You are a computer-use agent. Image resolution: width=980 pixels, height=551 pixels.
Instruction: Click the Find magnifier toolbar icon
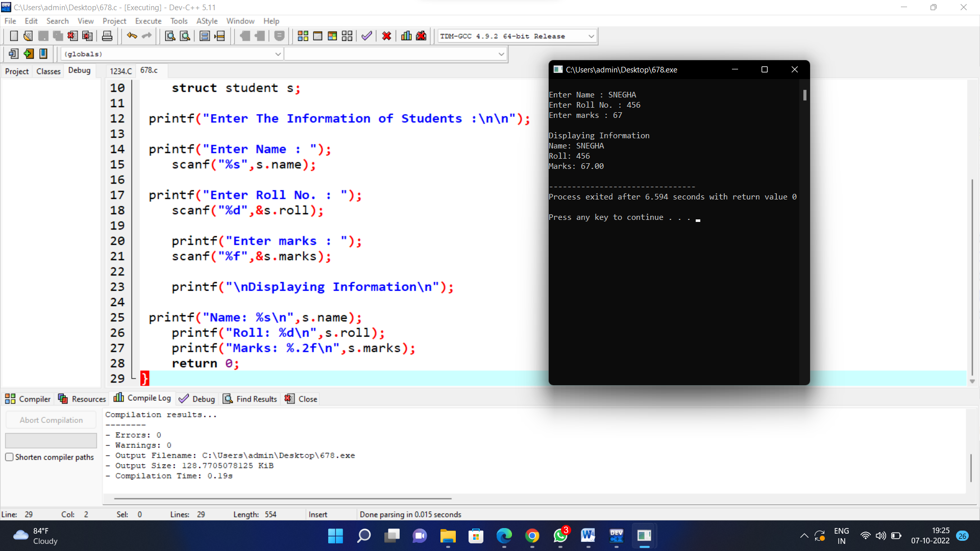click(170, 36)
